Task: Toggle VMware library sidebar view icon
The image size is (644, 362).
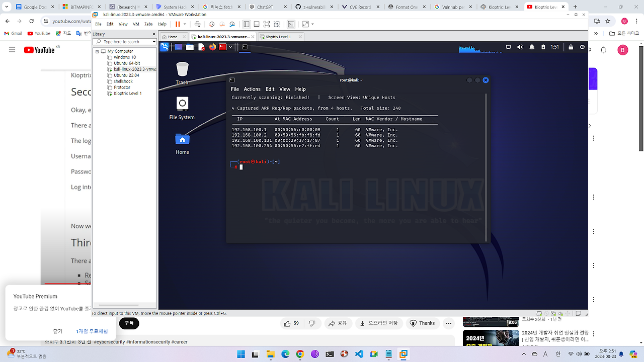Action: pos(247,24)
